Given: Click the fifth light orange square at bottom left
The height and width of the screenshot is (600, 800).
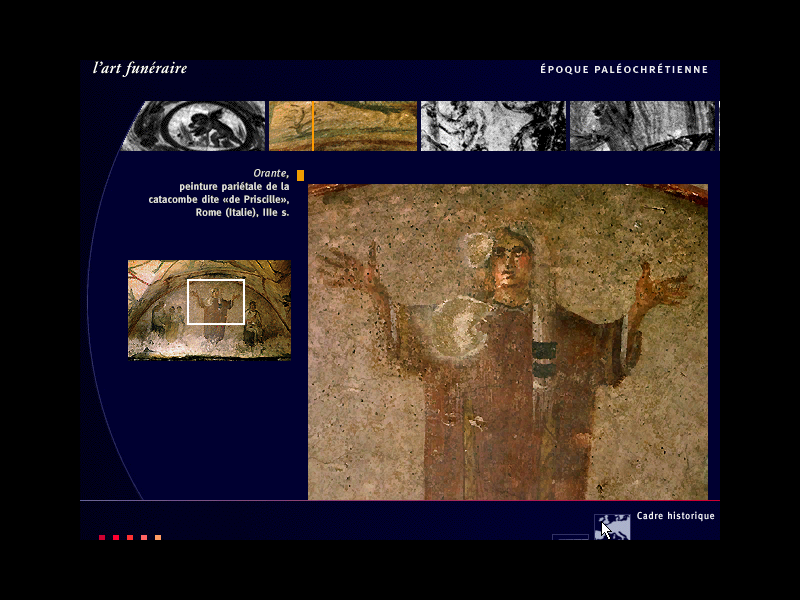Looking at the screenshot, I should [x=158, y=537].
